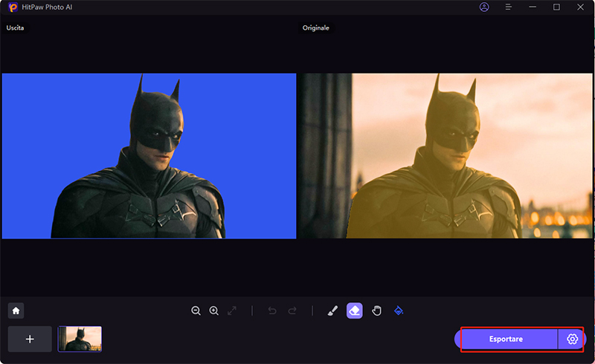The height and width of the screenshot is (364, 595).
Task: Click the Originale preview image
Action: [x=445, y=156]
